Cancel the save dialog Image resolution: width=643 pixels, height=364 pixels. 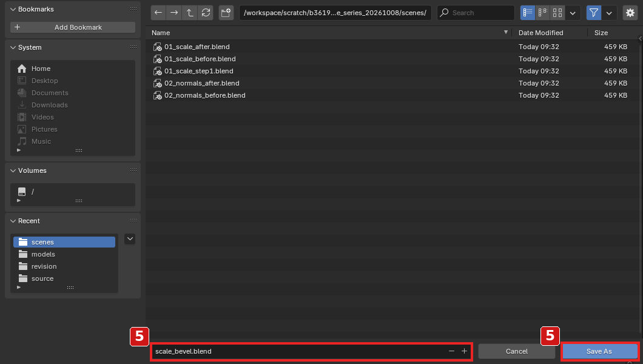click(x=517, y=351)
